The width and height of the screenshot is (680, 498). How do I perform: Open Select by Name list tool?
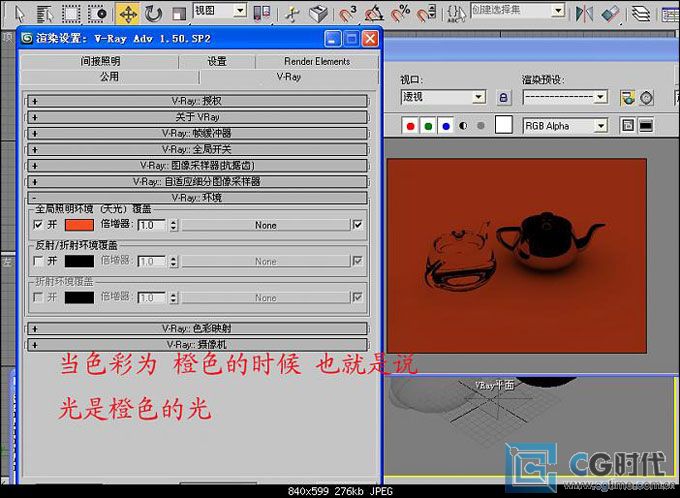coord(45,14)
